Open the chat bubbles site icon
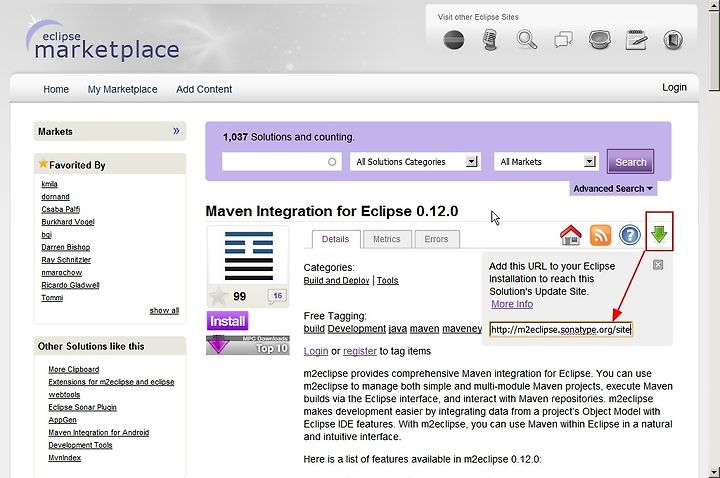Viewport: 720px width, 478px height. (x=563, y=40)
